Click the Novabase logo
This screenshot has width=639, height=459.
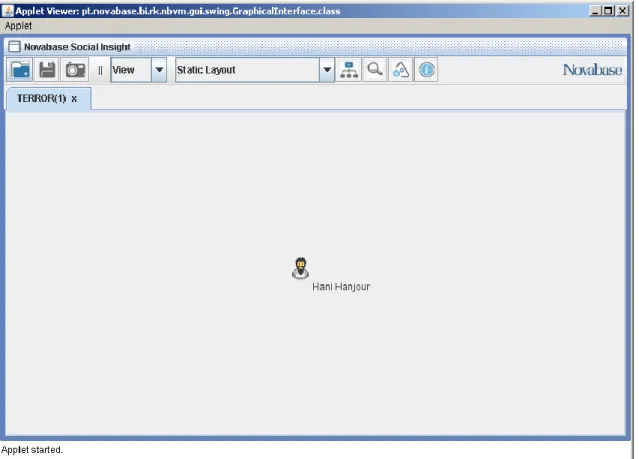coord(592,70)
